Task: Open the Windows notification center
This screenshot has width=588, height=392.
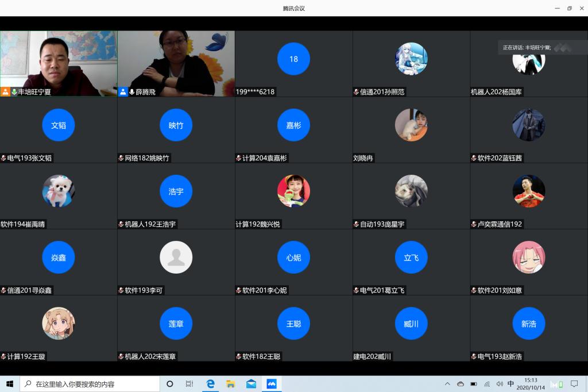Action: (574, 384)
